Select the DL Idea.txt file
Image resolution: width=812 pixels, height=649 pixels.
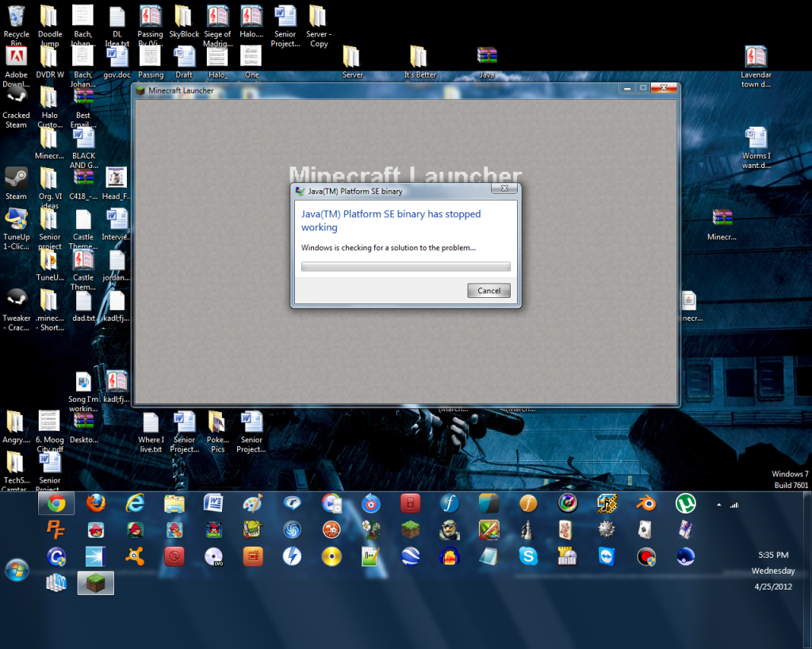pyautogui.click(x=117, y=26)
